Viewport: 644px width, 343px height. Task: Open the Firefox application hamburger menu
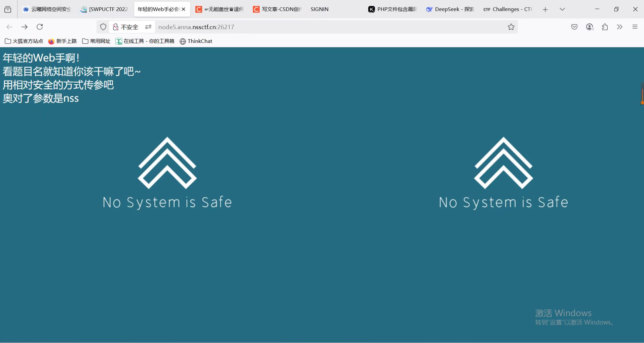pos(635,27)
